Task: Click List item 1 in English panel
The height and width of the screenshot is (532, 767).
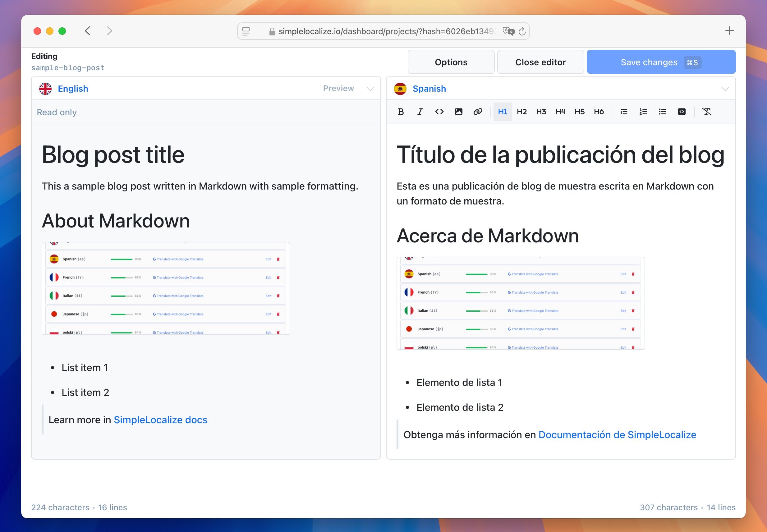Action: [85, 367]
